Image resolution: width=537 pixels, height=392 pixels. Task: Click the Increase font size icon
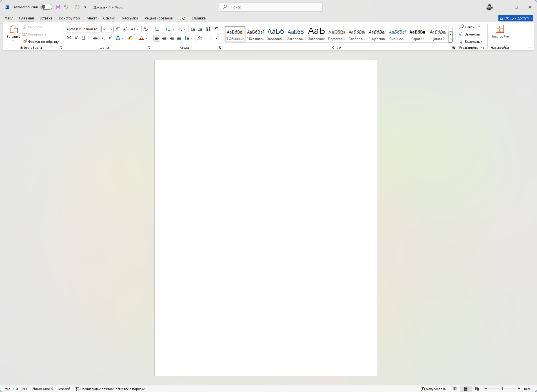[118, 29]
